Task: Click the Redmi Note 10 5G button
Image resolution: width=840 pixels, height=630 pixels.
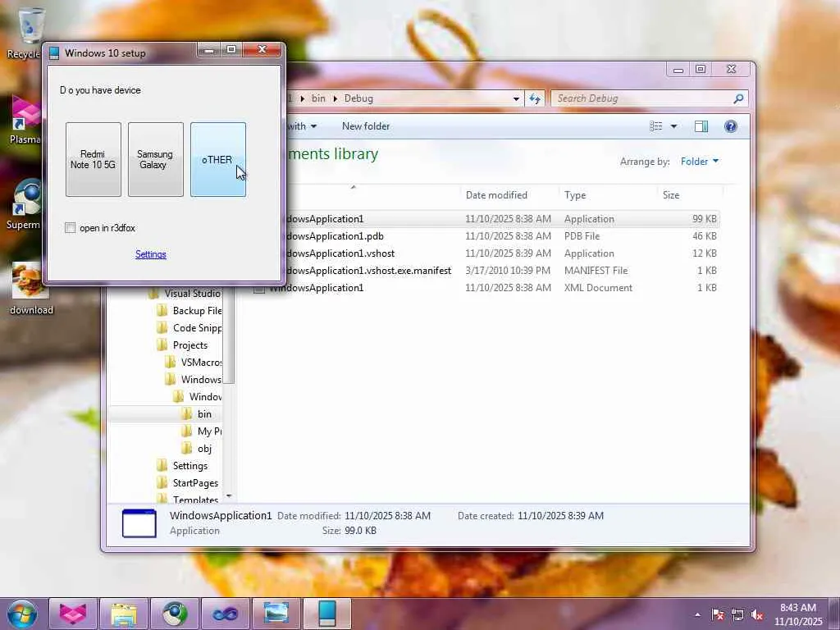Action: pos(94,159)
